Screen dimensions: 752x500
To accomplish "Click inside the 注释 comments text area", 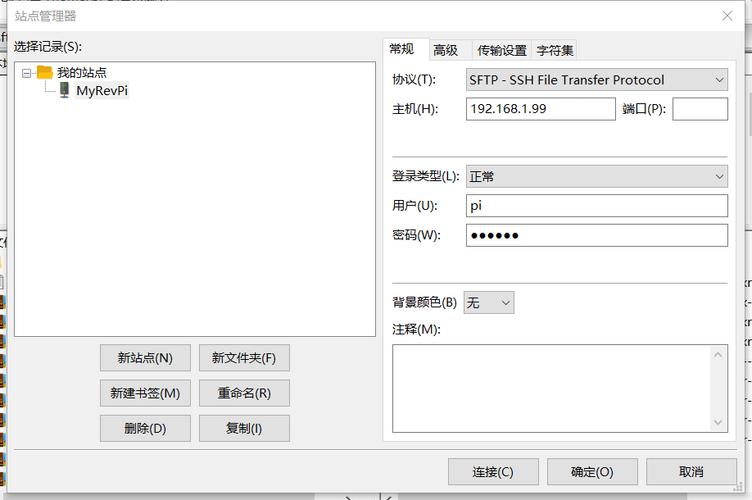I will (552, 388).
